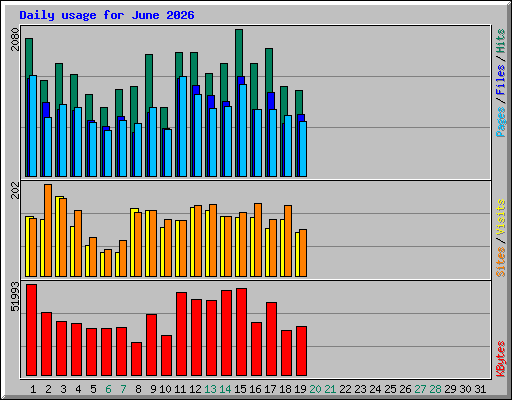Click the orange Sites bar for day 2
The image size is (512, 400).
pos(48,230)
